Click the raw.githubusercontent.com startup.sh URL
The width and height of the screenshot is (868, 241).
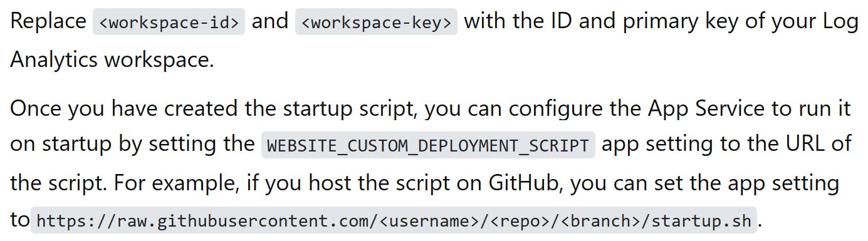(x=394, y=220)
